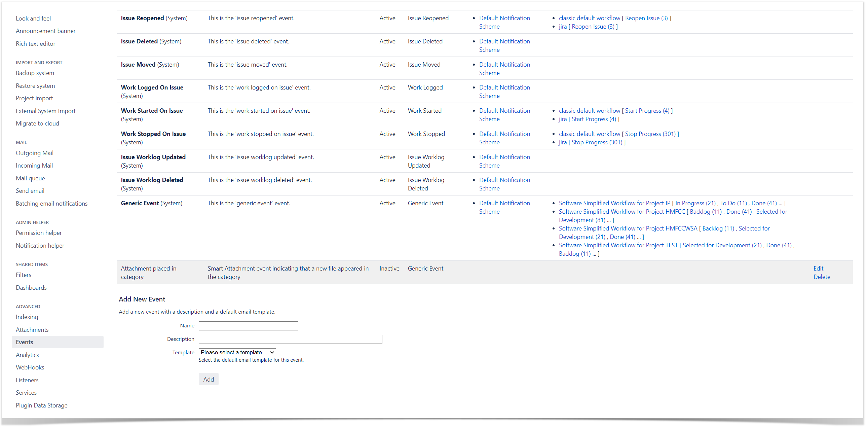868x428 pixels.
Task: Open Software Simplified Workflow for Project TEST
Action: pyautogui.click(x=618, y=245)
